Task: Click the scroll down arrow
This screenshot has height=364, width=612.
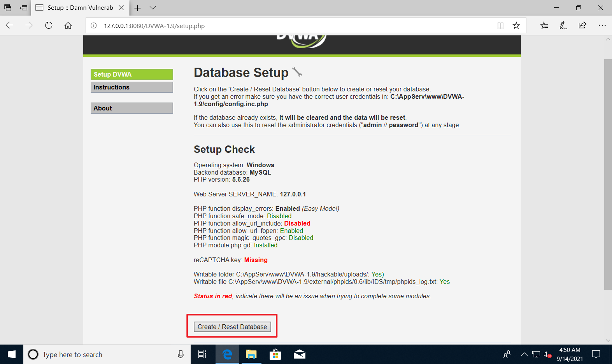Action: [x=608, y=340]
